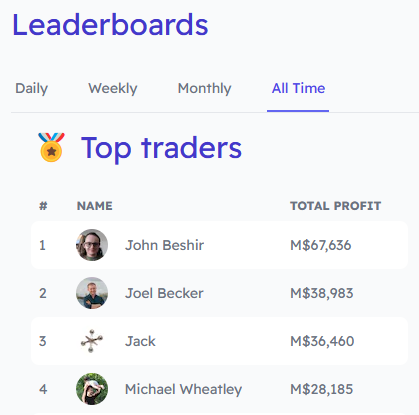Switch to the Weekly tab

(x=113, y=88)
